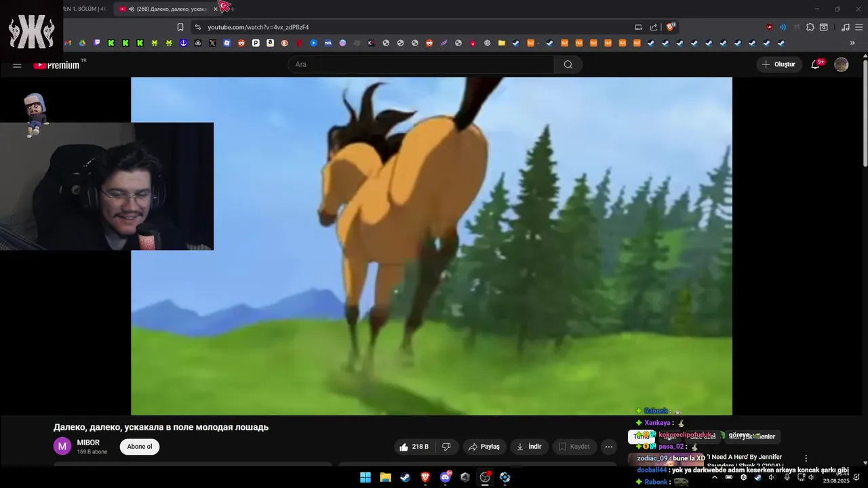Image resolution: width=868 pixels, height=488 pixels.
Task: Open the MIBOR channel name link
Action: coord(88,443)
